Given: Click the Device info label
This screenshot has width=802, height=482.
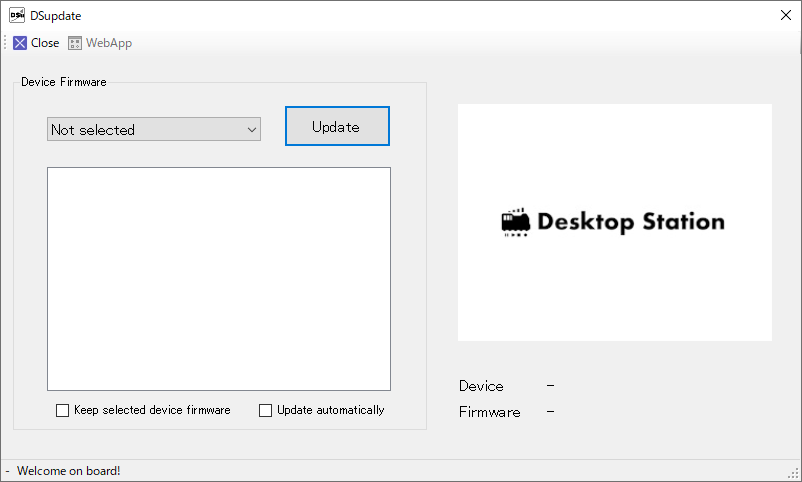Looking at the screenshot, I should (481, 386).
